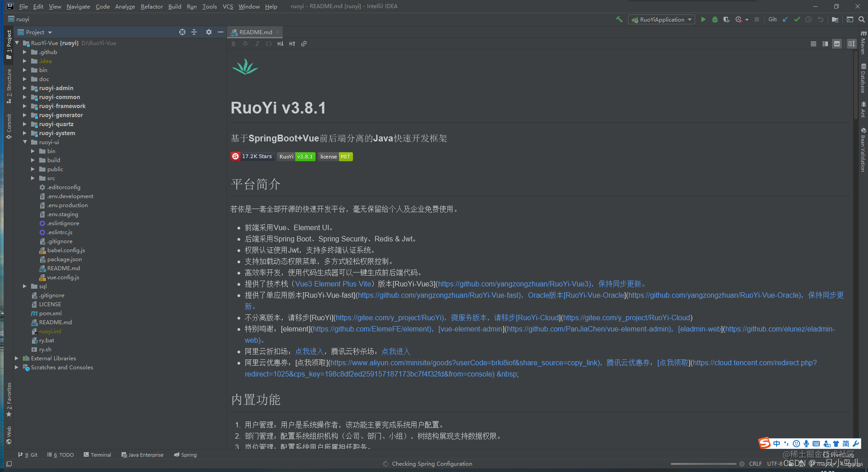Open run configuration RuoYiApplication dropdown
The image size is (868, 472).
[661, 19]
